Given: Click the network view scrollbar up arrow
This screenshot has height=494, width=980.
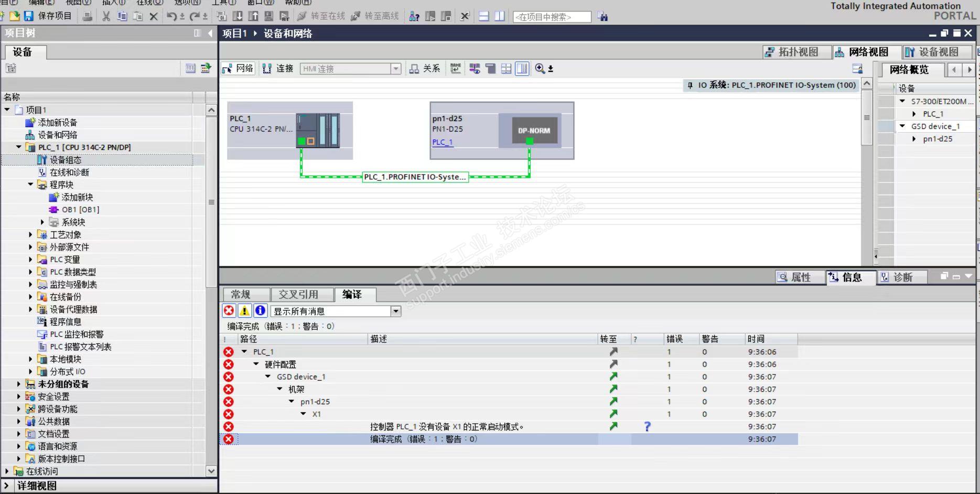Looking at the screenshot, I should click(x=867, y=84).
